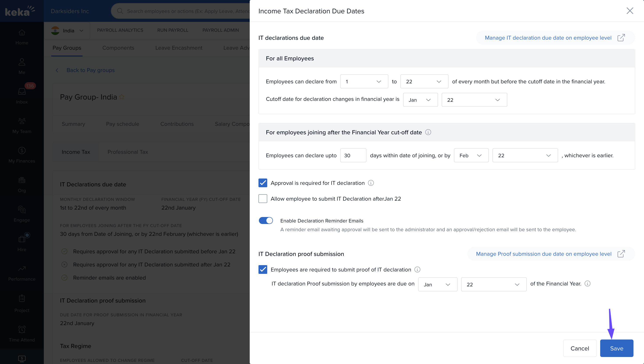Open the RUN PAYROLL menu

pyautogui.click(x=172, y=30)
